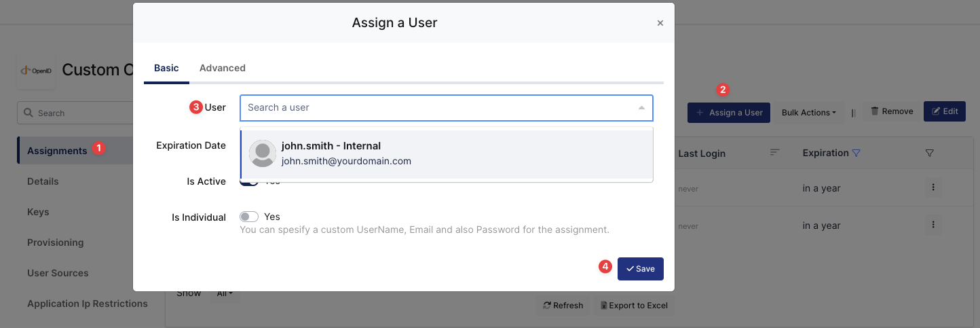The image size is (980, 328).
Task: Switch to the Advanced tab
Action: tap(222, 68)
